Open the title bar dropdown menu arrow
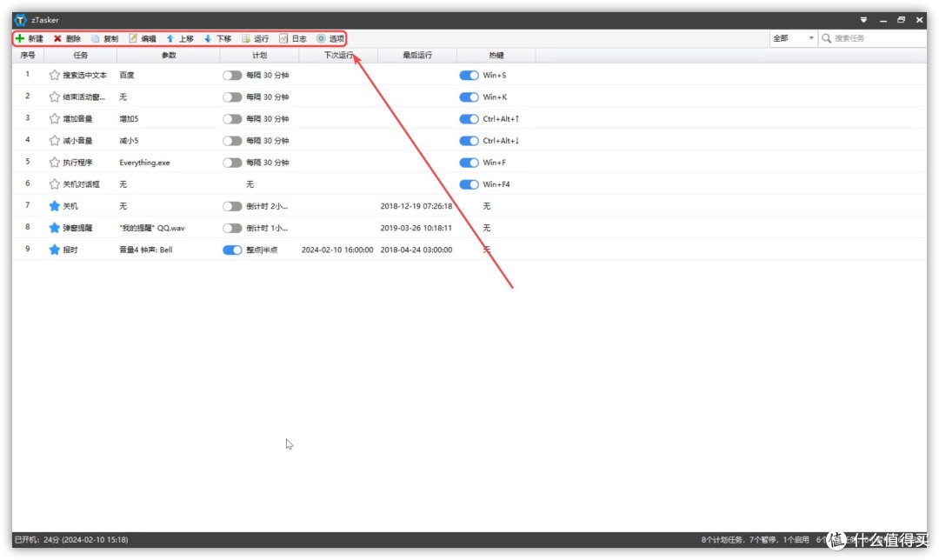The height and width of the screenshot is (560, 939). pos(863,20)
